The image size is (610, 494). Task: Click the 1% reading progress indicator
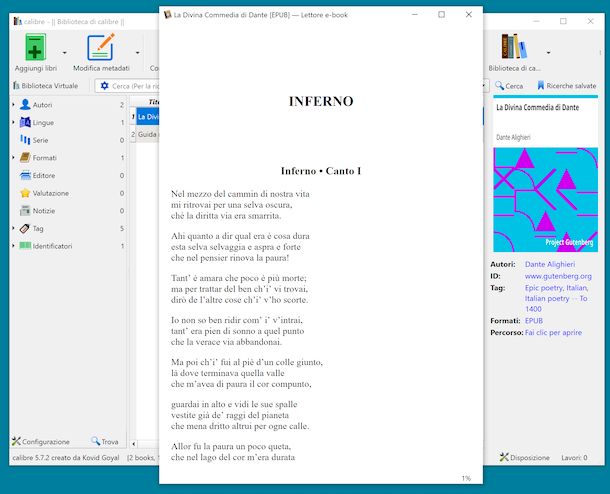coord(466,478)
